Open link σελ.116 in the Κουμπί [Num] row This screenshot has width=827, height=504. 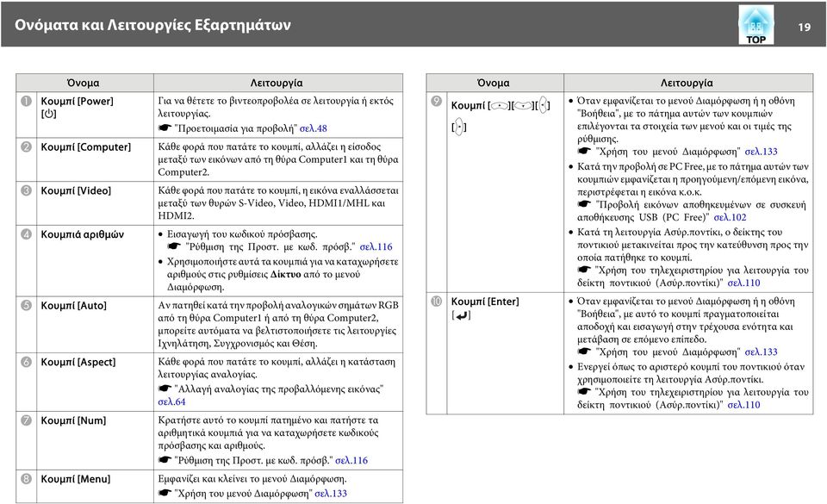351,460
